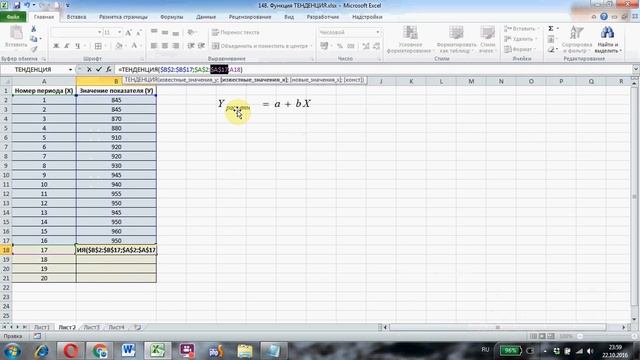Align text left in the ribbon
The height and width of the screenshot is (360, 640).
click(x=154, y=46)
